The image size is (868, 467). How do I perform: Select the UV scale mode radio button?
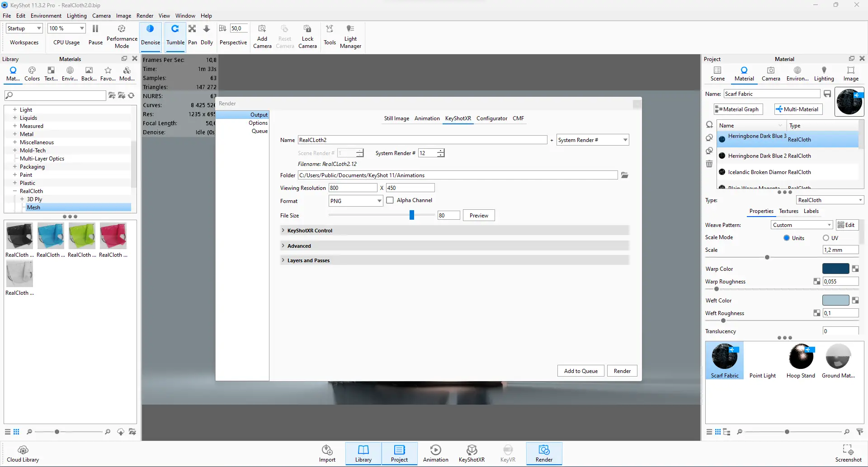pos(826,238)
